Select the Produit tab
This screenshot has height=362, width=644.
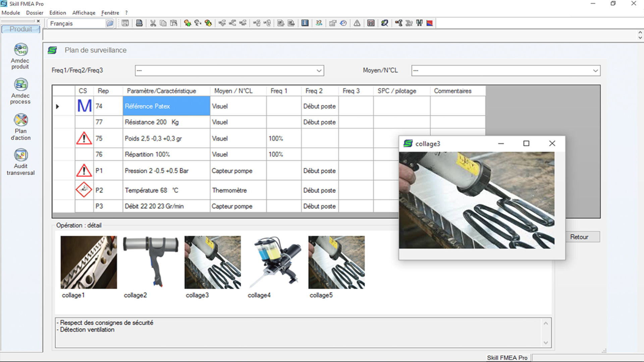pos(21,29)
